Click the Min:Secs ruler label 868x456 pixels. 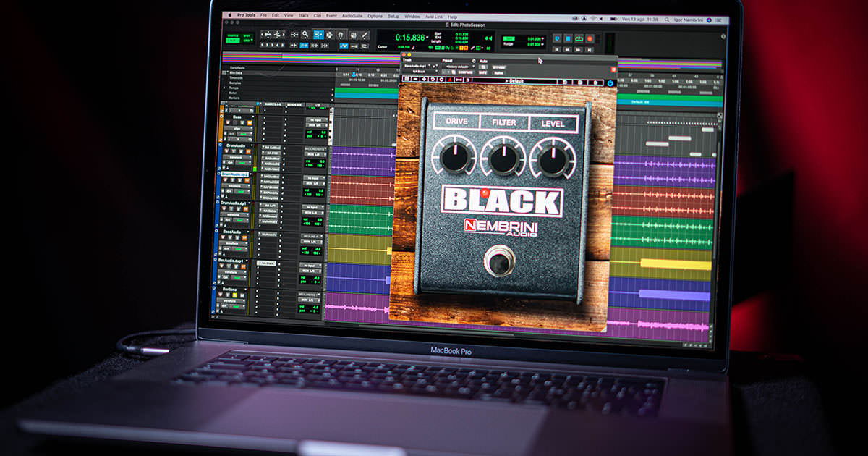pyautogui.click(x=236, y=72)
